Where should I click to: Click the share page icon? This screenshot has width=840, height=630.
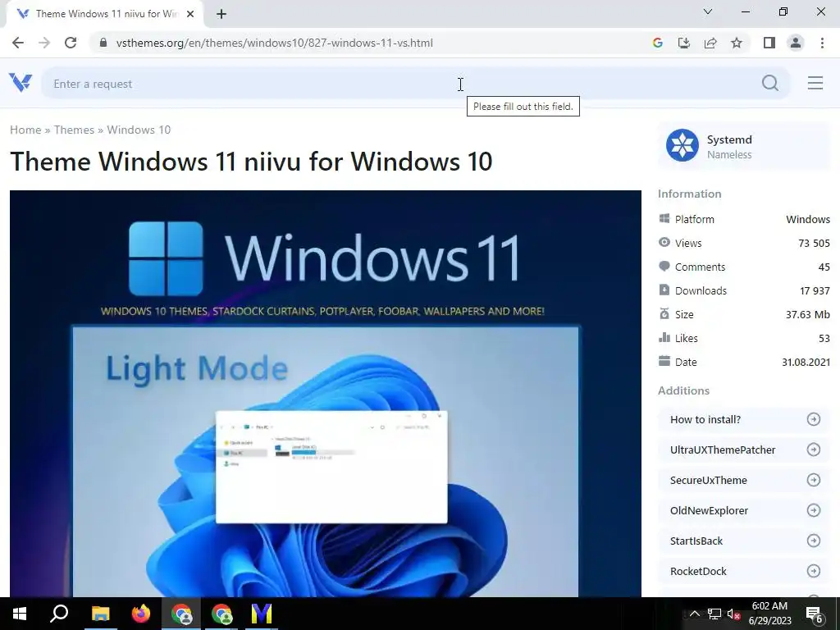[710, 43]
